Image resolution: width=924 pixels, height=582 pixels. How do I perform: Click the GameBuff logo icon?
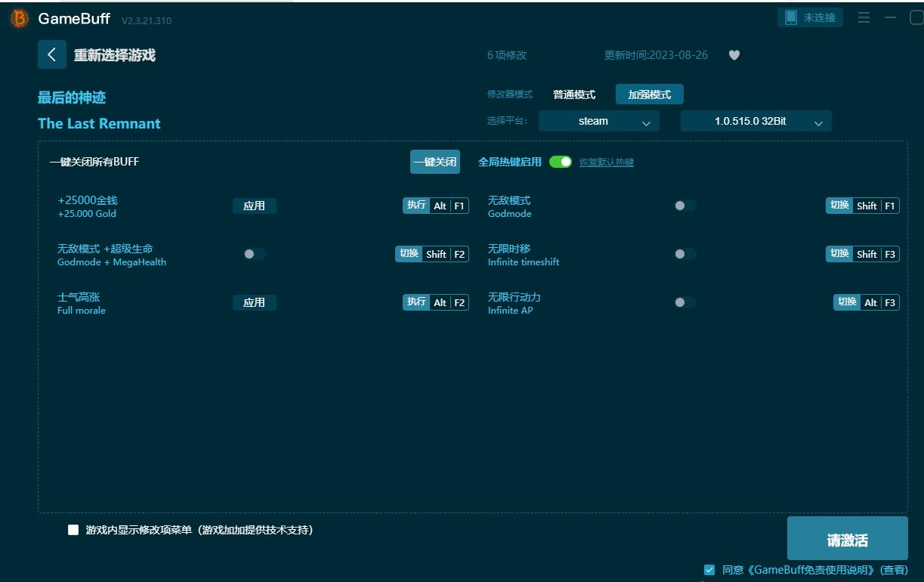20,19
